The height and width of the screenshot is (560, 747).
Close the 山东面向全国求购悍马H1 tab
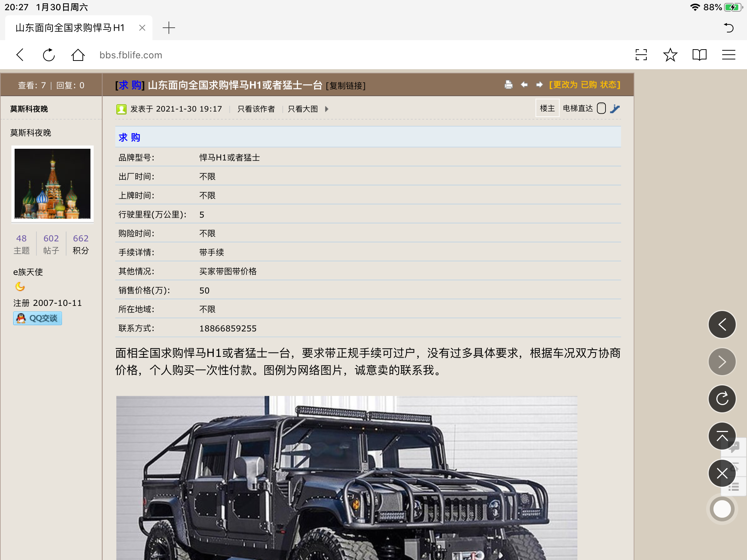(142, 28)
